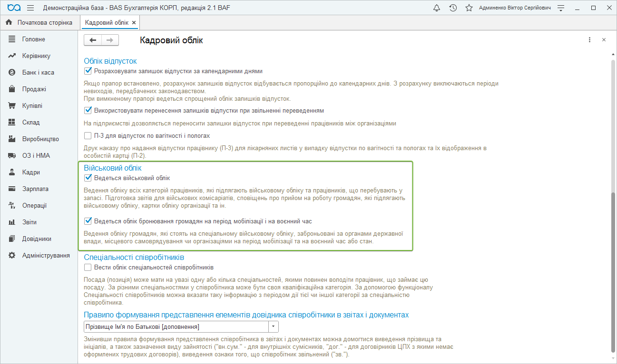Screen dimensions: 617x364
Task: Expand service settings menu next to username
Action: 561,8
